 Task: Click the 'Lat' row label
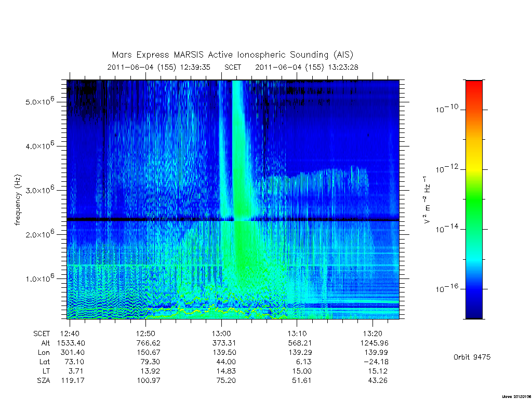point(45,362)
